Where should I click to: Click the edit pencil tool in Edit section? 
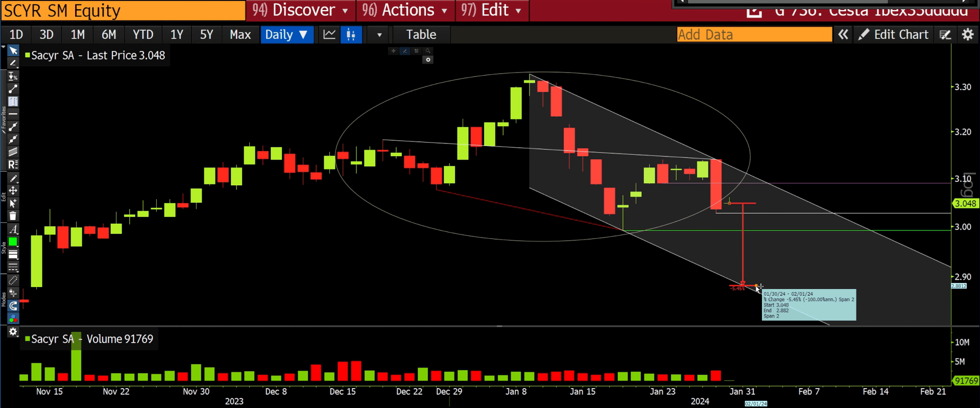coord(13,178)
